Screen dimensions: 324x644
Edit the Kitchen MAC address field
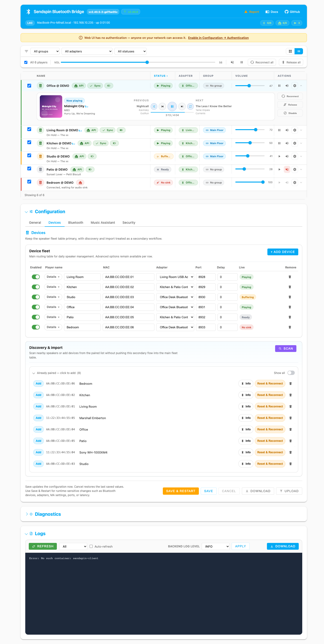pyautogui.click(x=128, y=287)
